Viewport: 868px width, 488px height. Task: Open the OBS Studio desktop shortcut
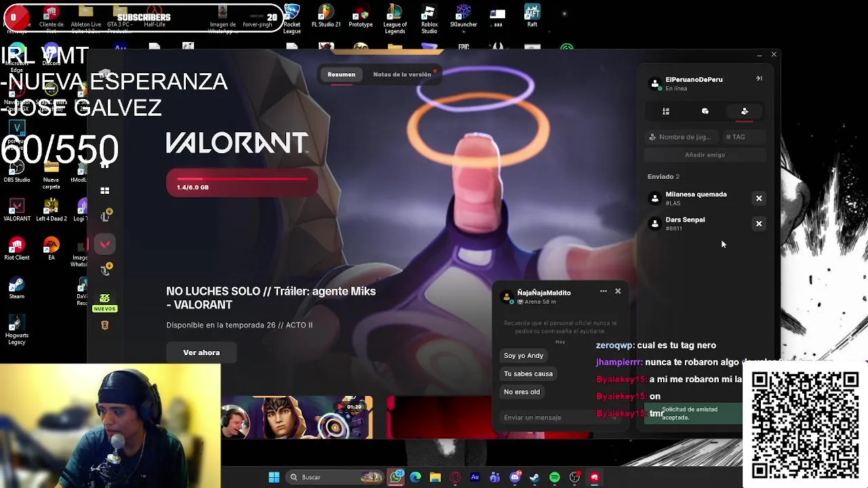coord(17,171)
